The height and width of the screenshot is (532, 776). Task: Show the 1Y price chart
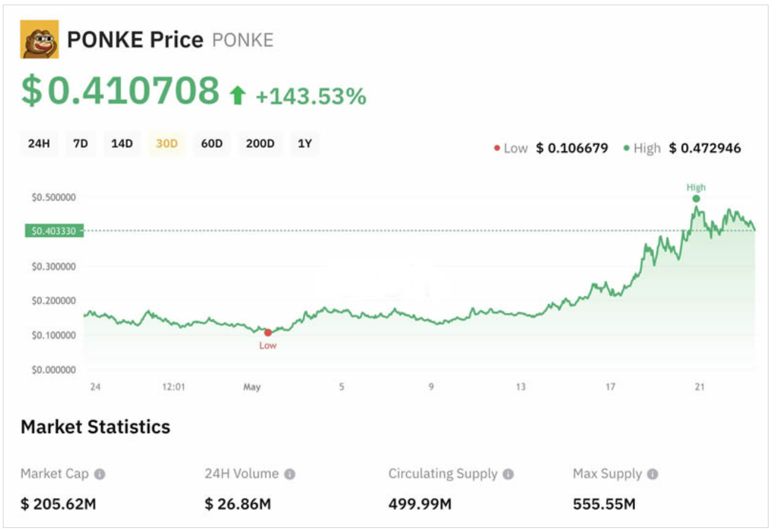(x=305, y=143)
